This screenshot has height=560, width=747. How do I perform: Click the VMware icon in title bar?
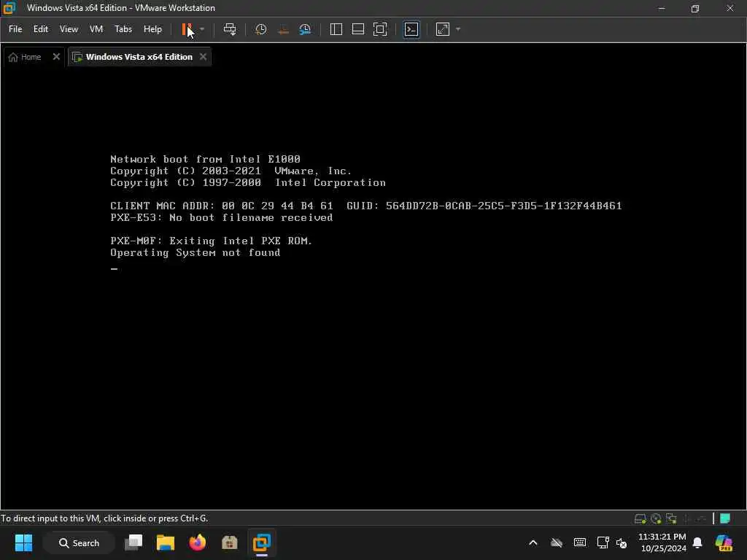[x=9, y=8]
